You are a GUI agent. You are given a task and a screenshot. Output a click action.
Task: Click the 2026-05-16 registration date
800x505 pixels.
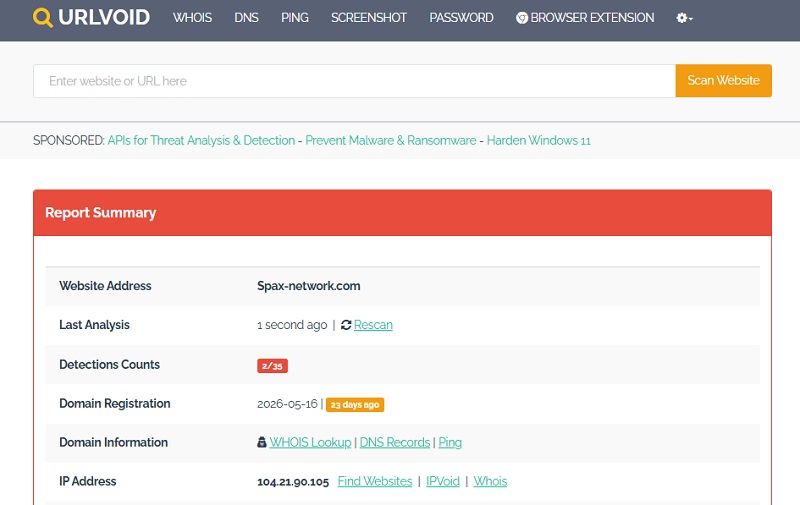pos(287,404)
